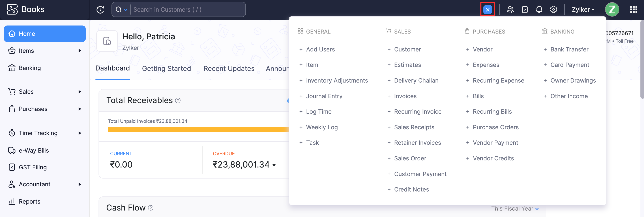Open the referrals people icon
The image size is (644, 217).
coord(510,9)
